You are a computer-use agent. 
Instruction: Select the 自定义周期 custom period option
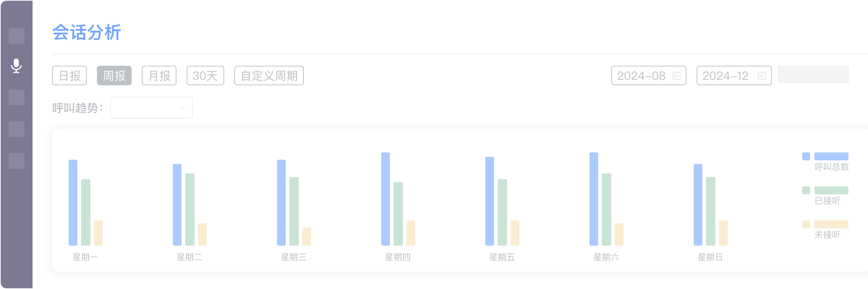click(269, 76)
